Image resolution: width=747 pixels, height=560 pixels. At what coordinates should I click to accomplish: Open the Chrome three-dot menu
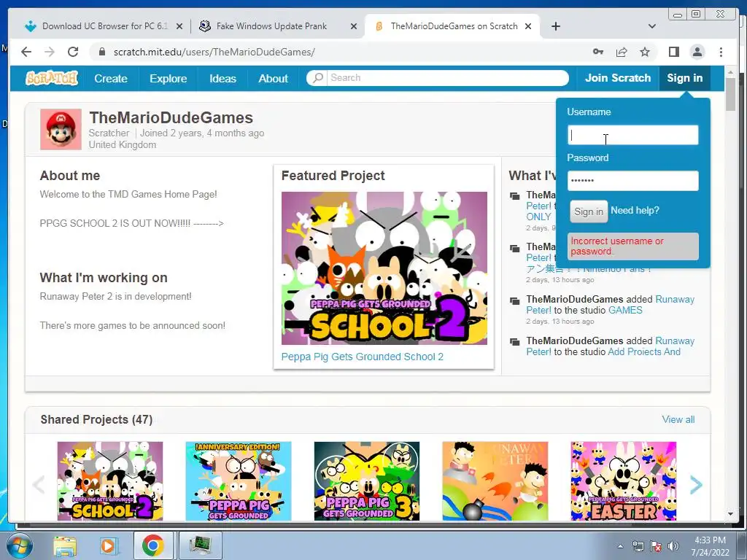(x=721, y=52)
